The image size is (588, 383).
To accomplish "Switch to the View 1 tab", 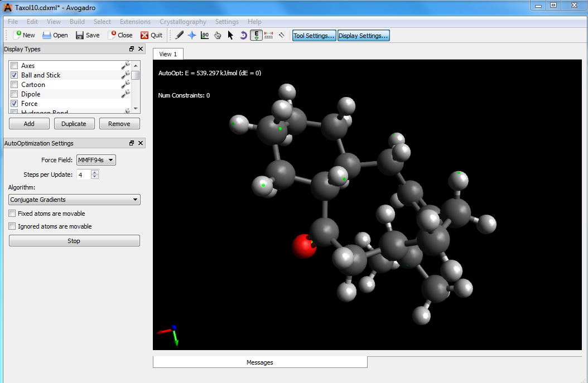I will [168, 54].
